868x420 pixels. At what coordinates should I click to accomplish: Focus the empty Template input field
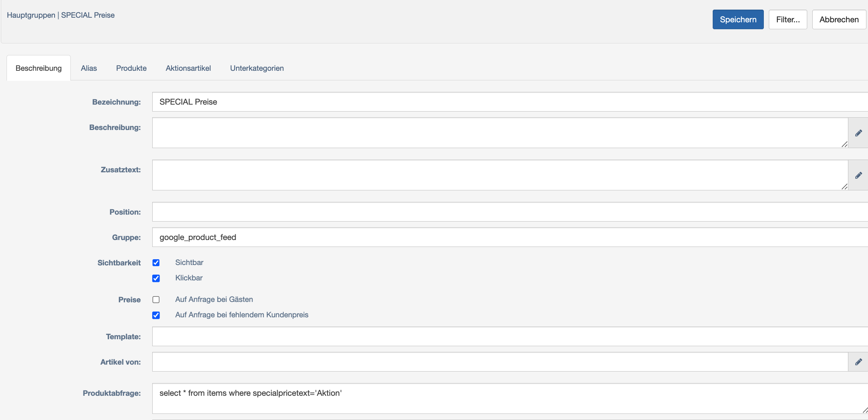[510, 337]
